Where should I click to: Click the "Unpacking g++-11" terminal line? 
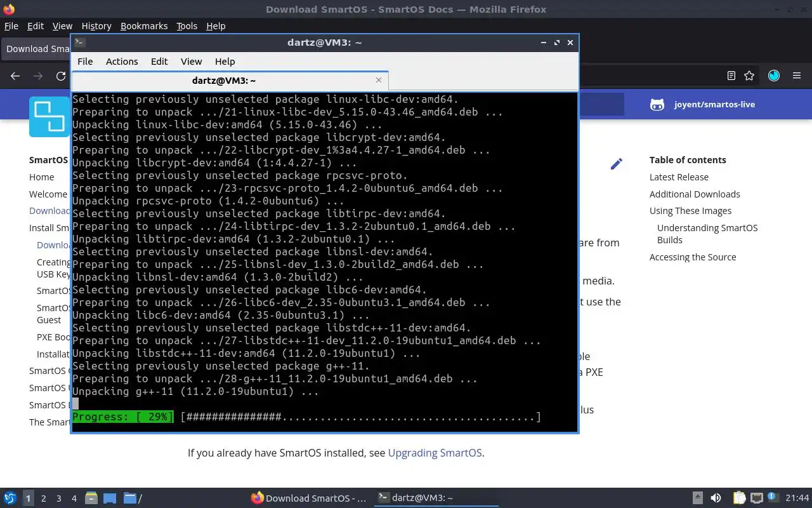pyautogui.click(x=195, y=392)
